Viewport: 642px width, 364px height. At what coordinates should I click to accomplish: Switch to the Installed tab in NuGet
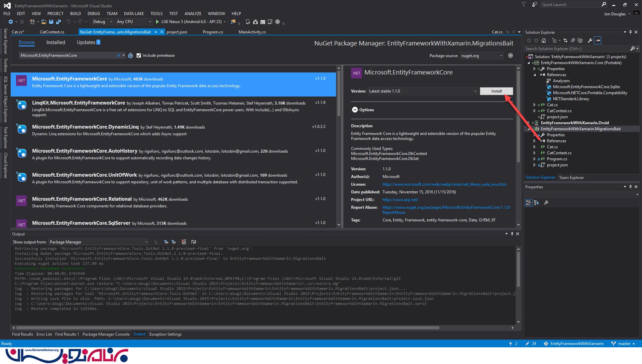click(x=56, y=42)
